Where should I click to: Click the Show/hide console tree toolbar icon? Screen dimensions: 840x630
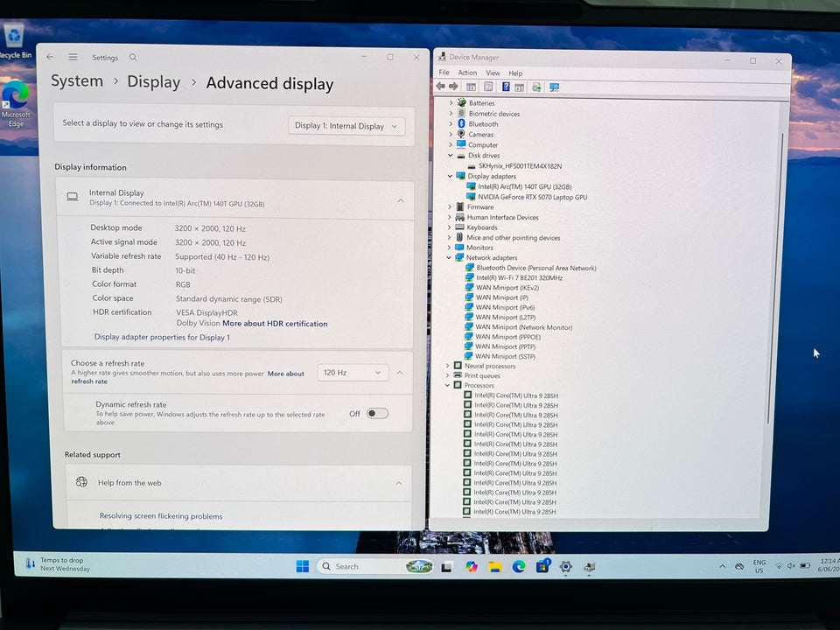[x=471, y=87]
